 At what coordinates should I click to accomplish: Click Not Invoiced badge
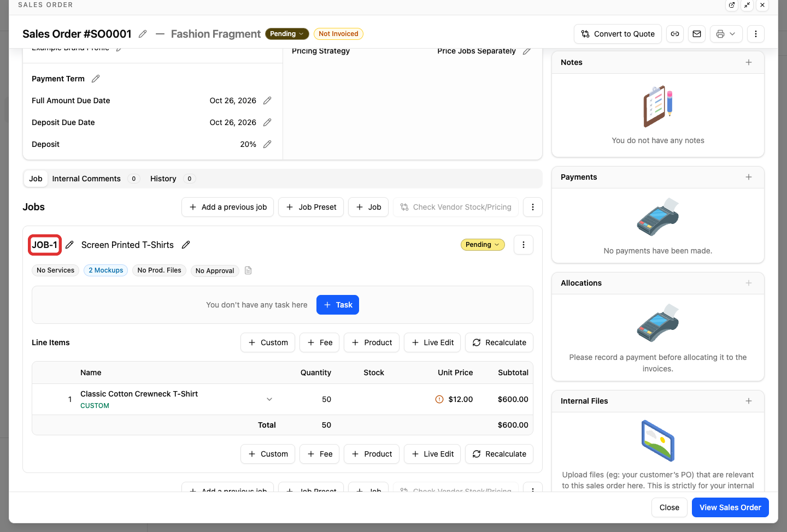tap(338, 34)
